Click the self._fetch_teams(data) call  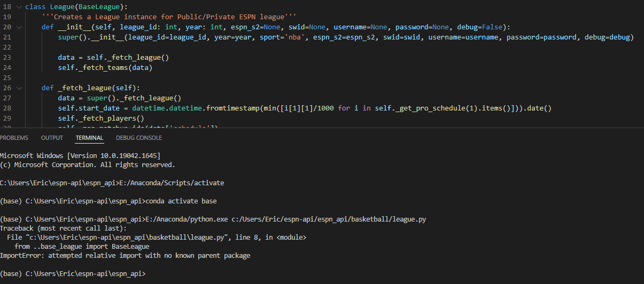105,68
